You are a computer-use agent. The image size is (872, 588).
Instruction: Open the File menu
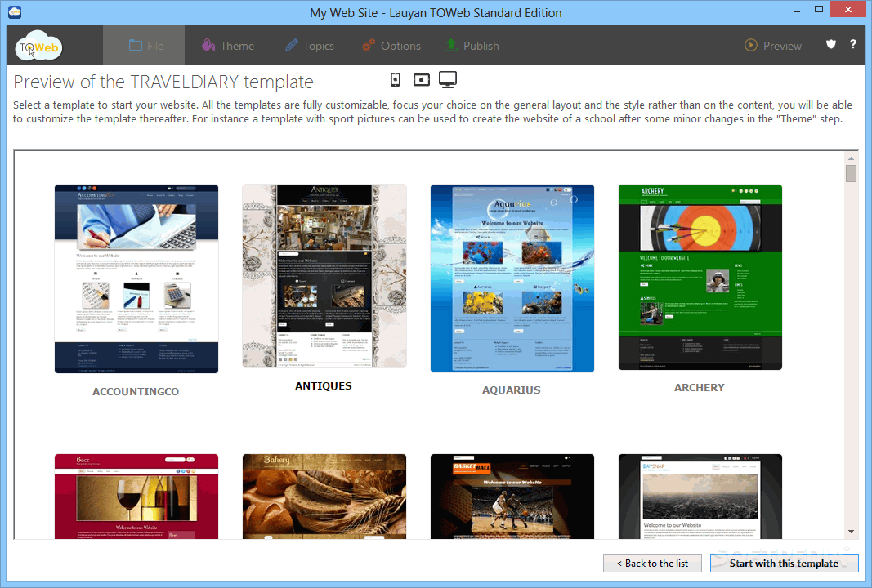pyautogui.click(x=145, y=46)
